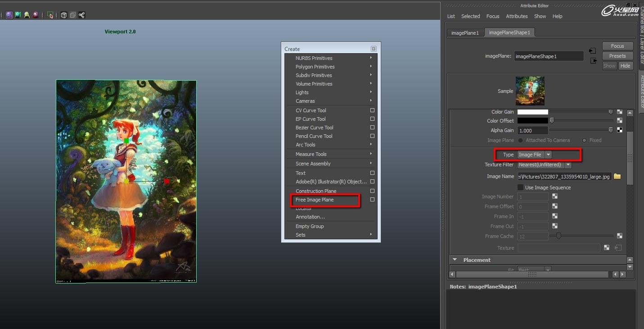644x329 pixels.
Task: Click the go-to-output connection icon below input icon
Action: (594, 60)
